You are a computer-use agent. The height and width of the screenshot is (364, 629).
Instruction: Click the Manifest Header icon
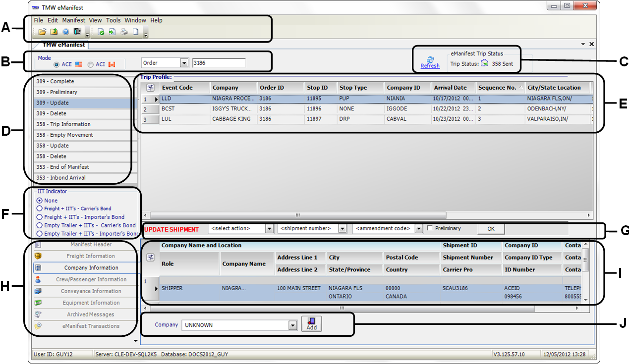click(38, 245)
